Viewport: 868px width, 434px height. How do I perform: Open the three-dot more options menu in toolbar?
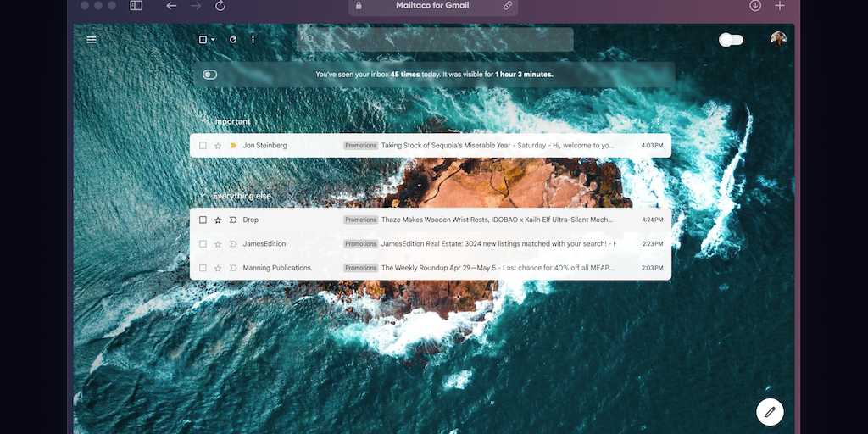pyautogui.click(x=253, y=40)
